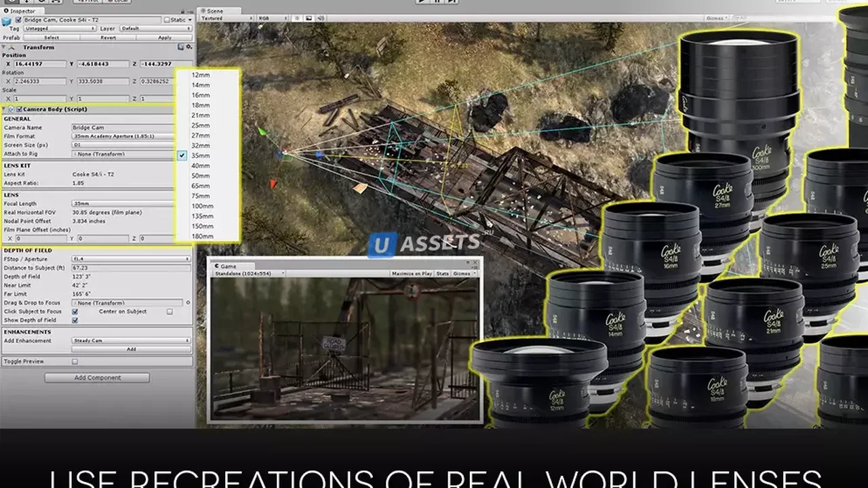Open the Textured draw mode dropdown
868x488 pixels.
pyautogui.click(x=226, y=18)
